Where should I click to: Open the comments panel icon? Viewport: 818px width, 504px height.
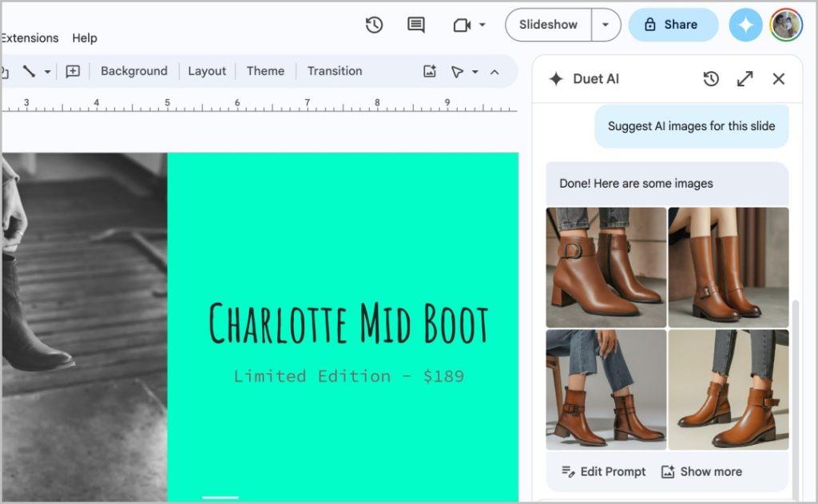[x=415, y=25]
